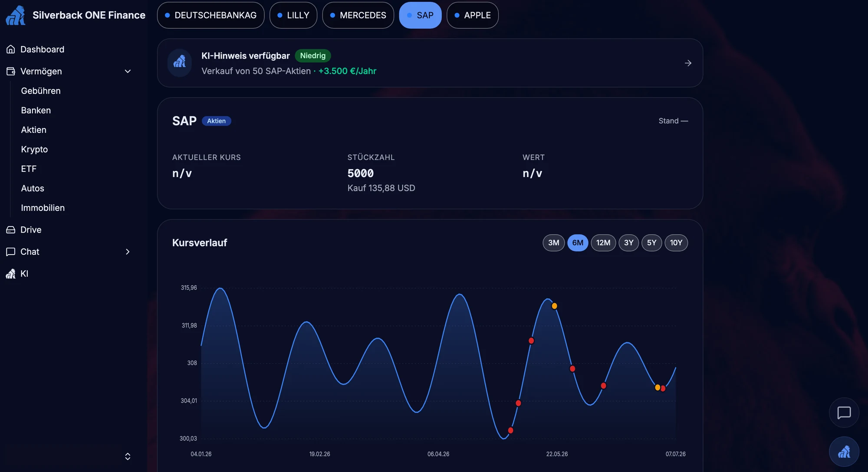Click the drive icon beside Drive
868x472 pixels.
11,230
